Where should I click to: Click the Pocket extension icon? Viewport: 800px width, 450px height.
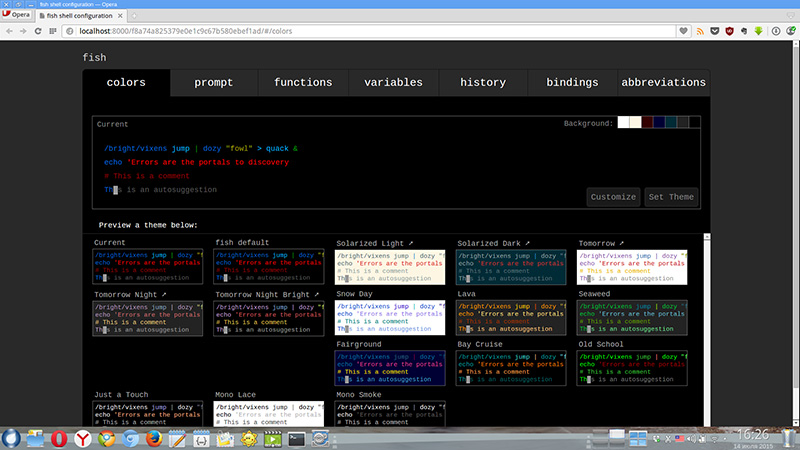(x=715, y=31)
